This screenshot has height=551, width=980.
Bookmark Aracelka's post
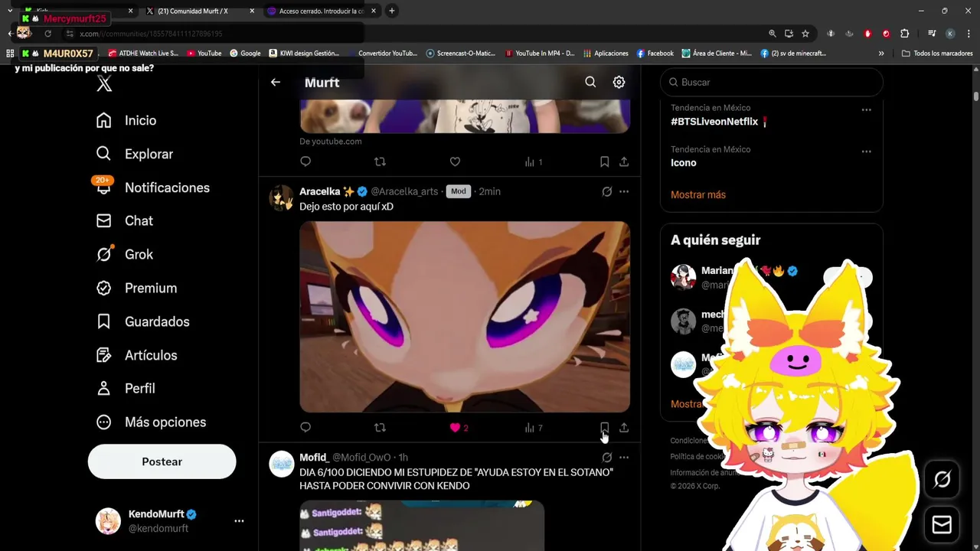[604, 428]
